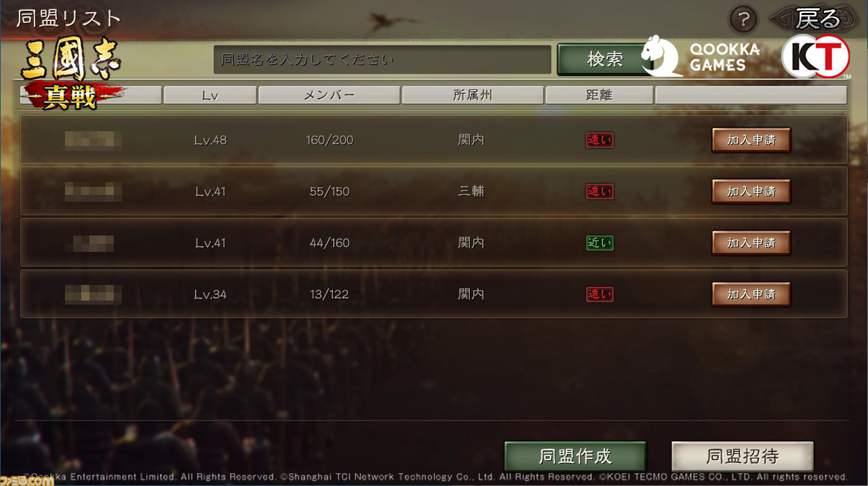
Task: Click the QOOKKA GAMES panda logo
Action: coord(701,56)
